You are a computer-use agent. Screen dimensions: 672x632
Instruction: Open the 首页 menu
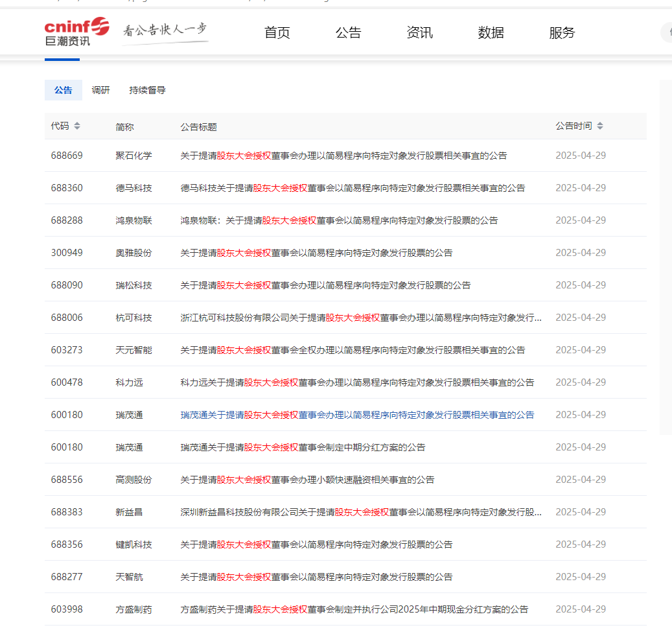pos(277,32)
